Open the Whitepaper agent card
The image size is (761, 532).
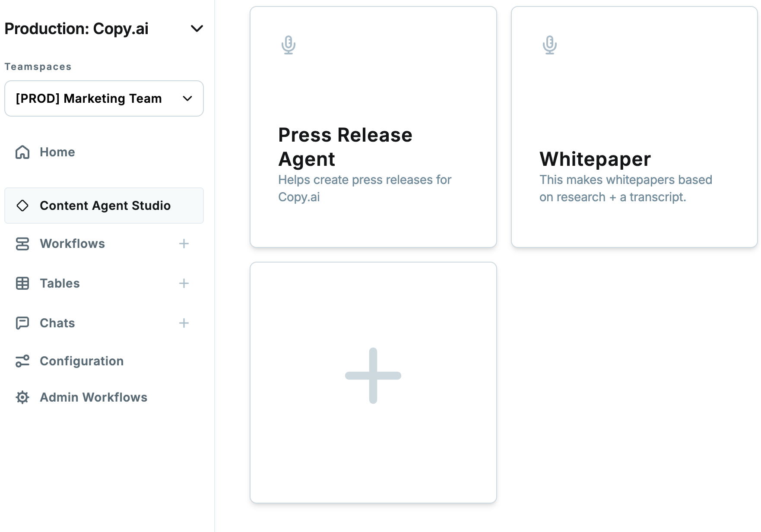[x=634, y=126]
